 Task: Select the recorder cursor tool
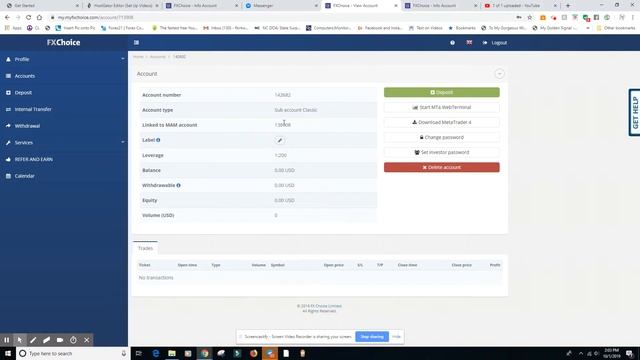pyautogui.click(x=20, y=340)
